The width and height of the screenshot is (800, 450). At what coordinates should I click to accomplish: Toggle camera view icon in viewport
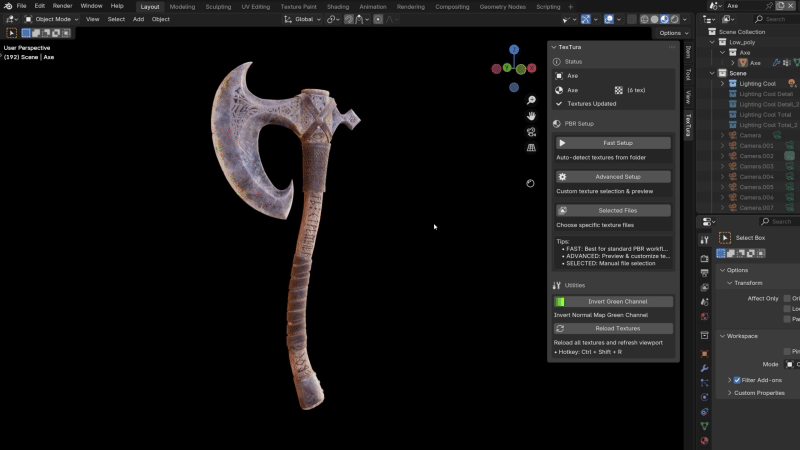pyautogui.click(x=531, y=132)
